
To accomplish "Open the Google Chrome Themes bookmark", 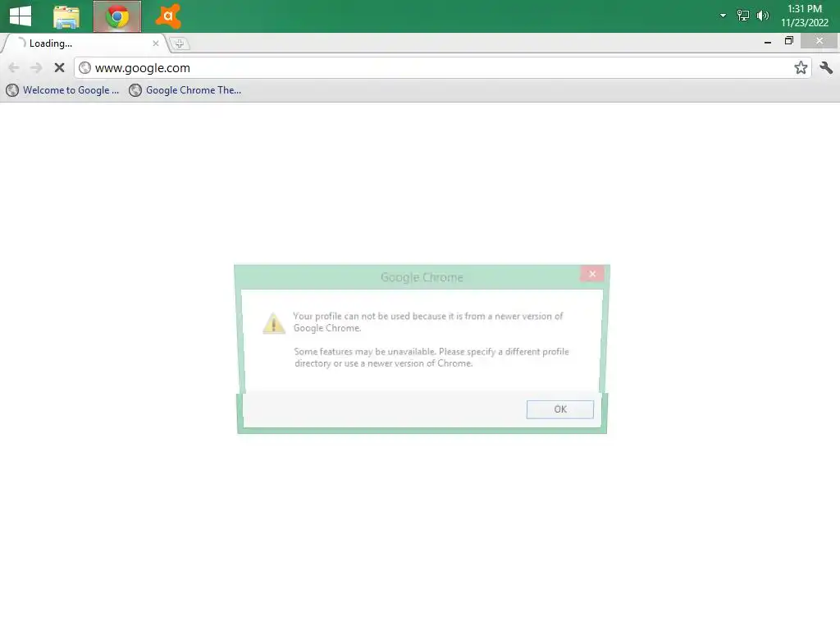I will coord(185,90).
